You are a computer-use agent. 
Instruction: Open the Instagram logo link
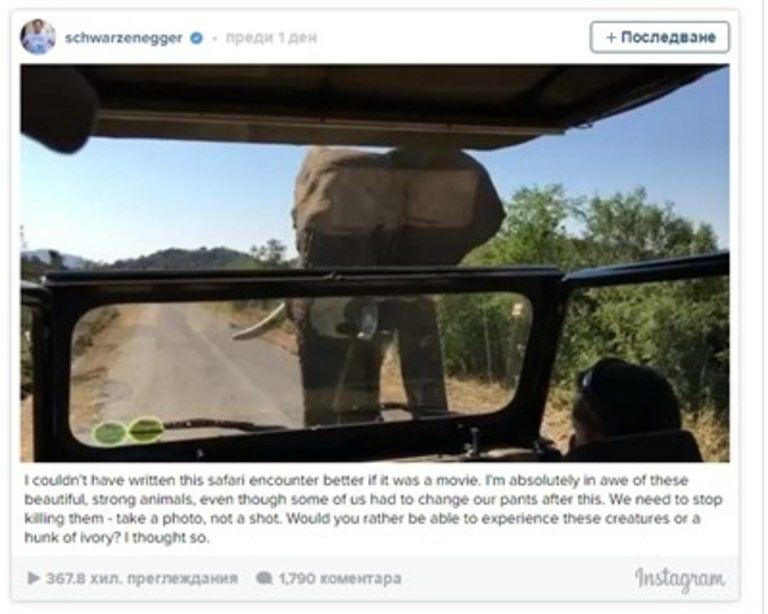pyautogui.click(x=679, y=578)
